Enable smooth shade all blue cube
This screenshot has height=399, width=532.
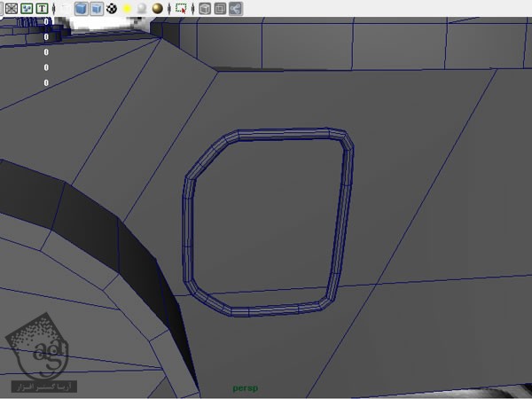click(x=81, y=8)
